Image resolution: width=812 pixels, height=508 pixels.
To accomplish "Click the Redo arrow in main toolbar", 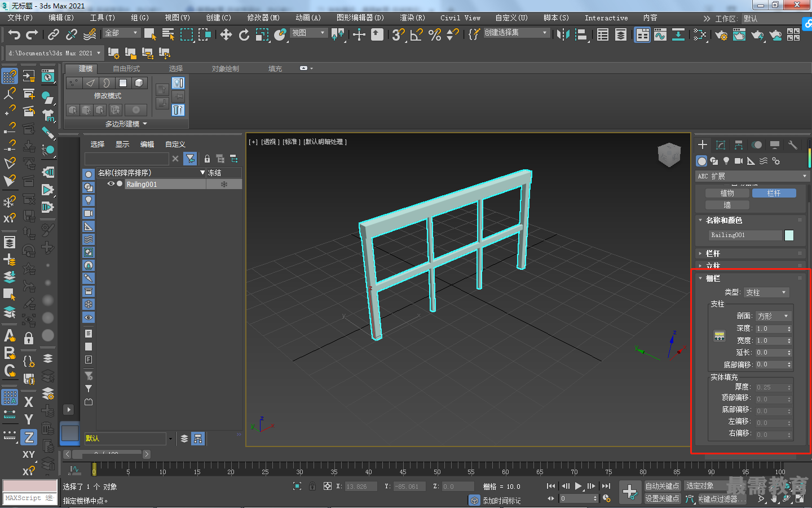I will coord(32,35).
